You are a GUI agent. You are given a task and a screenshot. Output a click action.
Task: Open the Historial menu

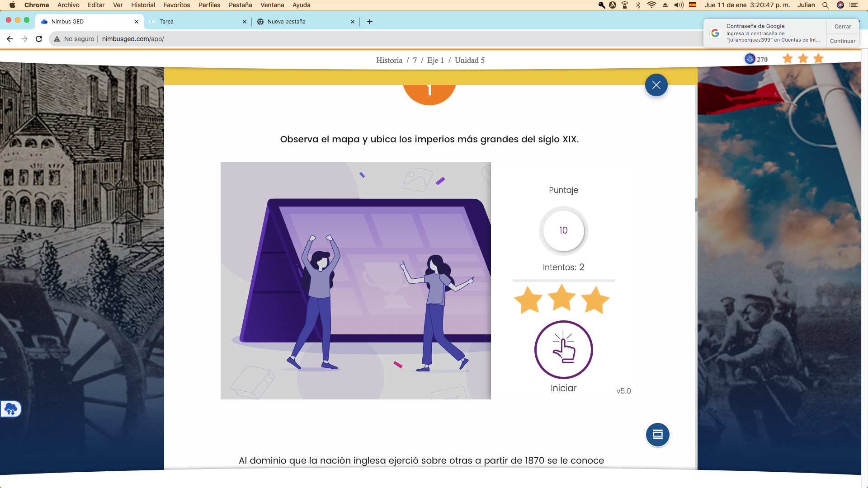pos(143,5)
